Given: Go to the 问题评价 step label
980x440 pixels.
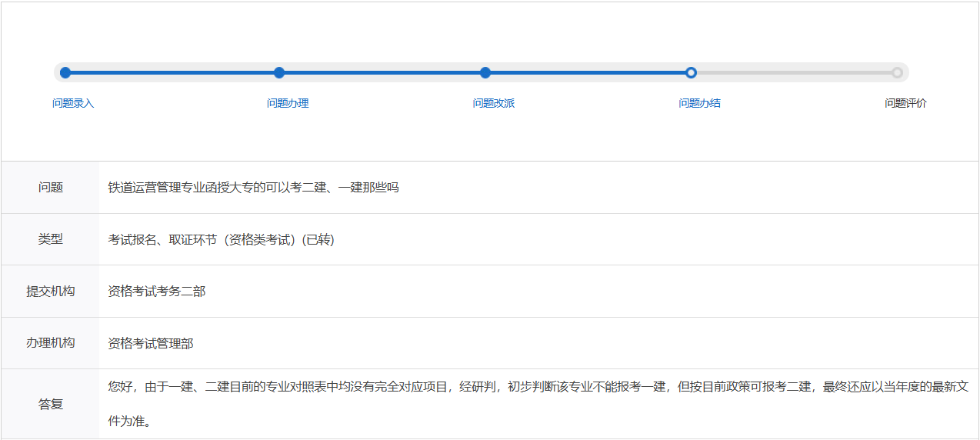Looking at the screenshot, I should 905,103.
